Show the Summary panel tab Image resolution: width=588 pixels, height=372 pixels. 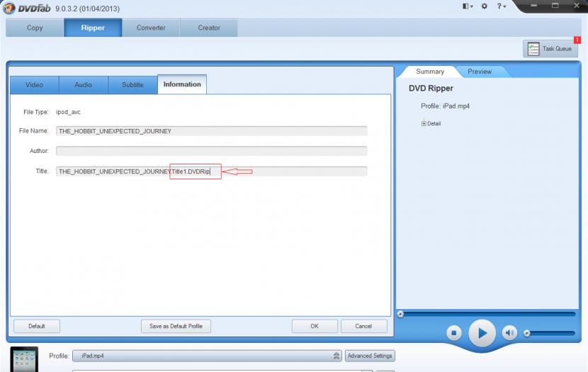430,72
